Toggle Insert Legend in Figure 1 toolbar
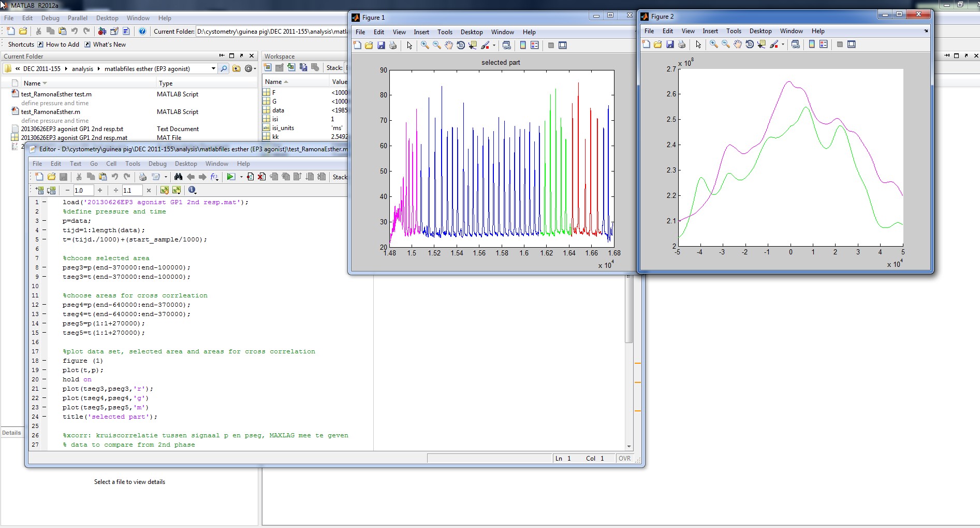980x528 pixels. (x=535, y=46)
